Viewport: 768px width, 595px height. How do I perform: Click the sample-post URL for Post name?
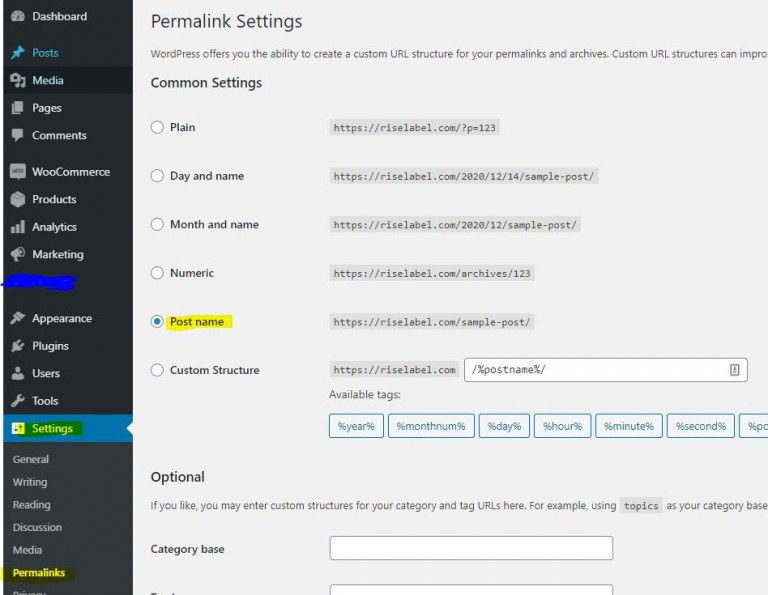[432, 322]
